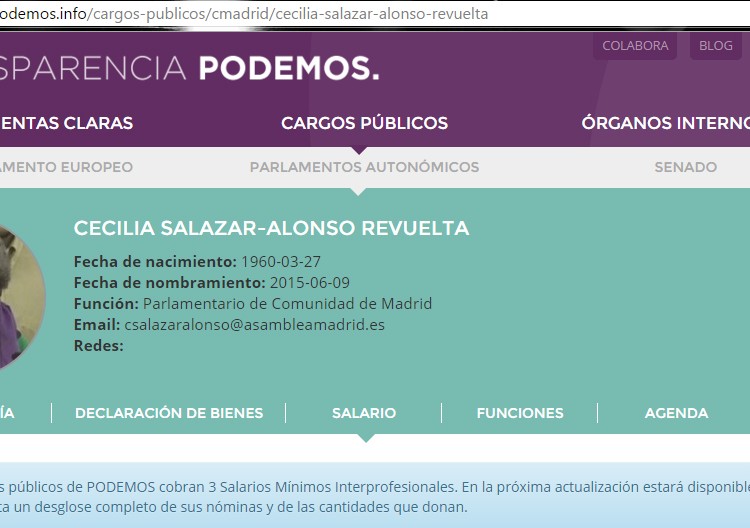
Task: Switch to the Funciones tab
Action: (520, 413)
